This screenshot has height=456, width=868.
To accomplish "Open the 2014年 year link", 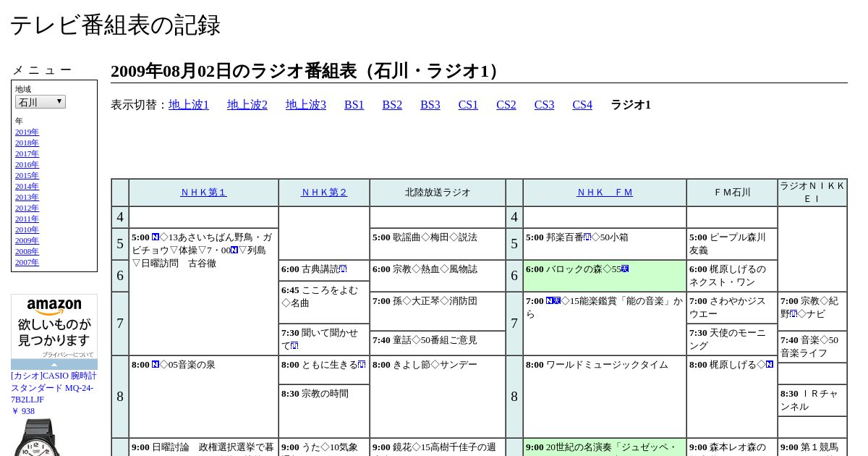I will (x=27, y=186).
